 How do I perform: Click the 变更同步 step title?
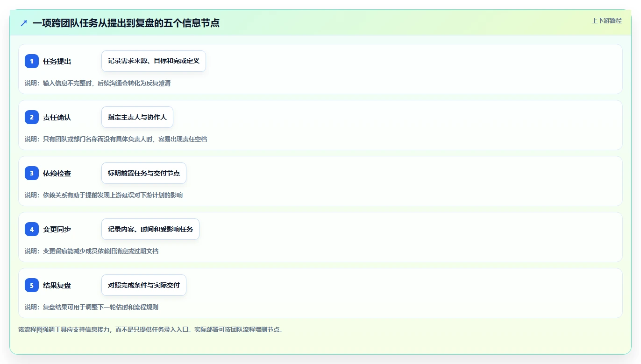click(57, 229)
